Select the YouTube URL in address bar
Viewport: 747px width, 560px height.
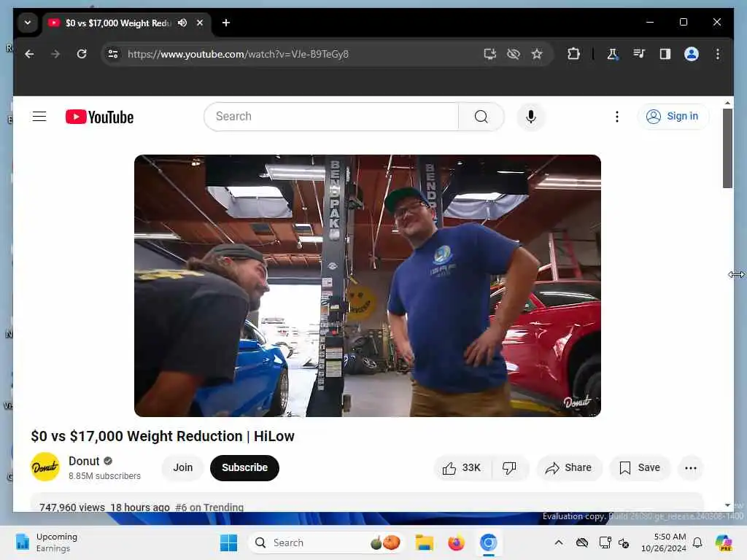[238, 54]
